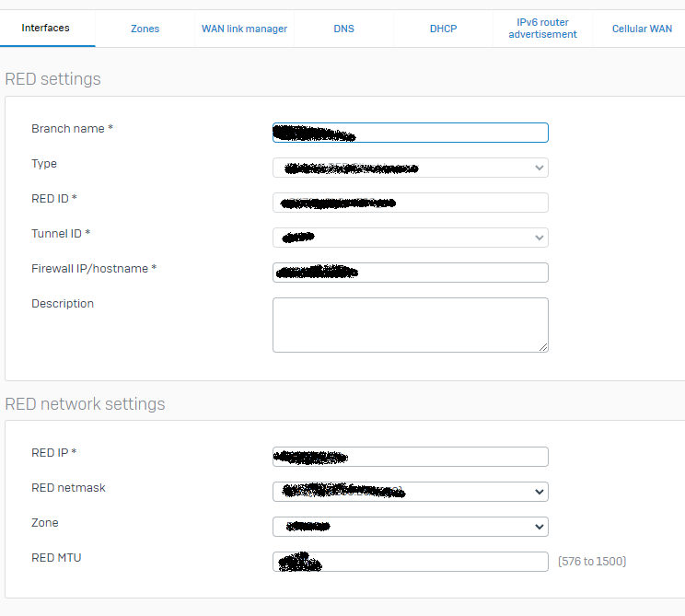Go to the DNS tab
The width and height of the screenshot is (685, 616).
pos(343,29)
